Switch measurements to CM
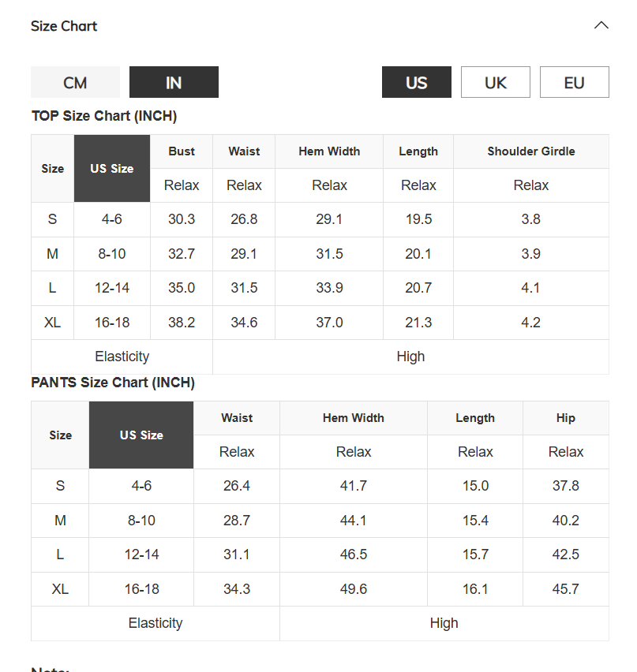 coord(75,82)
